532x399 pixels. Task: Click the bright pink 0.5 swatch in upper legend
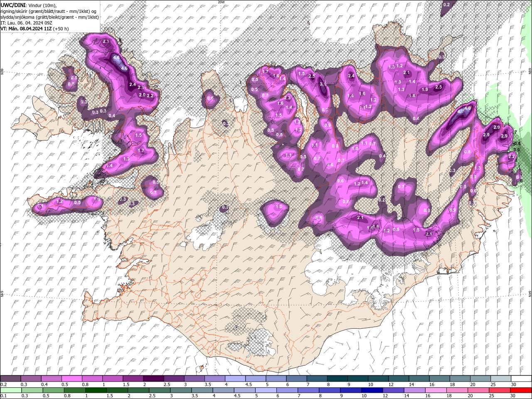tap(71, 379)
